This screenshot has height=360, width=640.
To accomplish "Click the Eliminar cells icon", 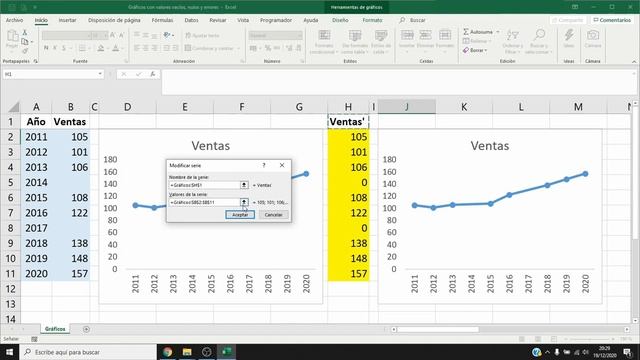I will [425, 35].
